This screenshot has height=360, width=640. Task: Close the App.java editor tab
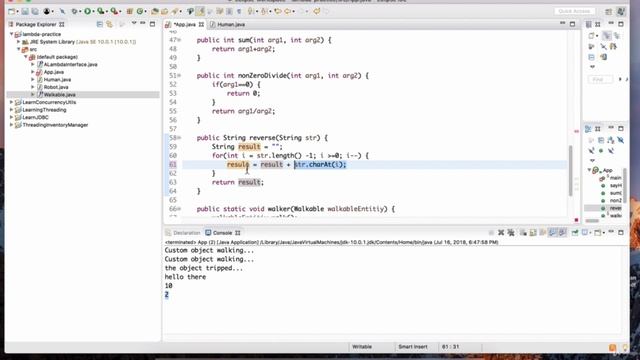(201, 24)
